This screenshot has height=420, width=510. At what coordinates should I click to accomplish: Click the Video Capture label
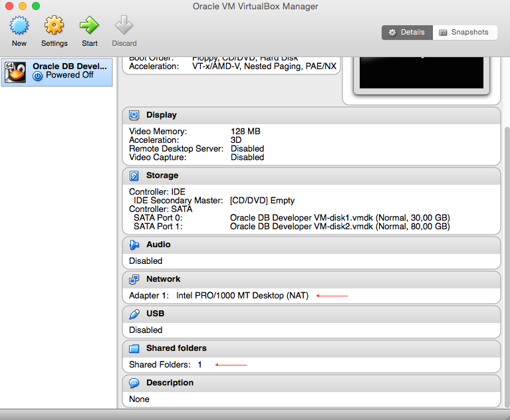pos(158,157)
